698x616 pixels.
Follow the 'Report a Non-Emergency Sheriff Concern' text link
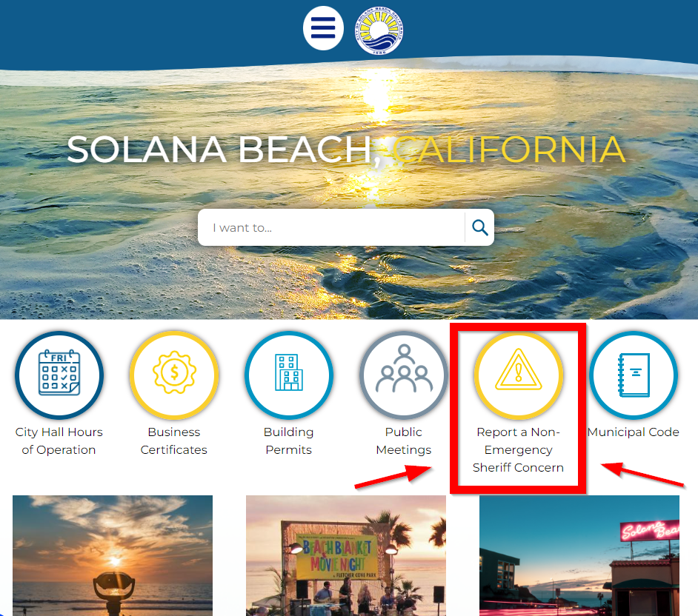518,449
